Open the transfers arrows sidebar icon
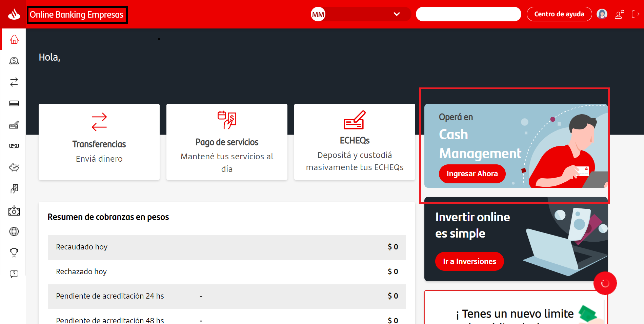 14,82
